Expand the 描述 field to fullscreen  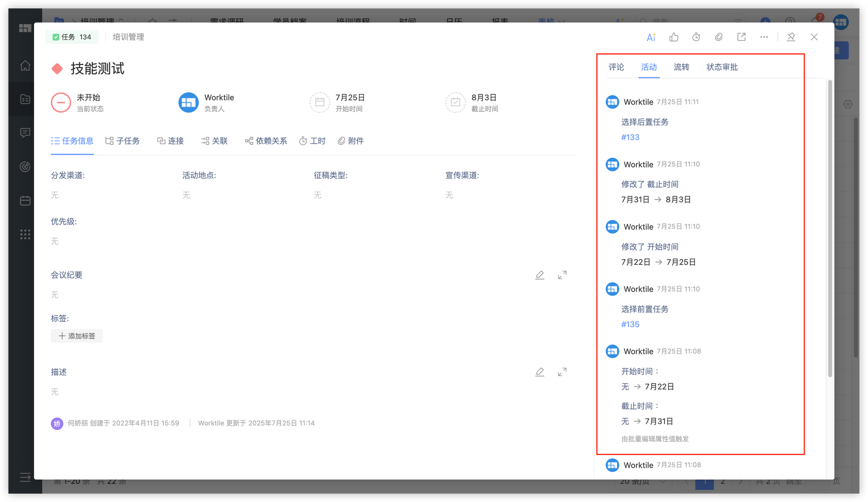(x=562, y=372)
